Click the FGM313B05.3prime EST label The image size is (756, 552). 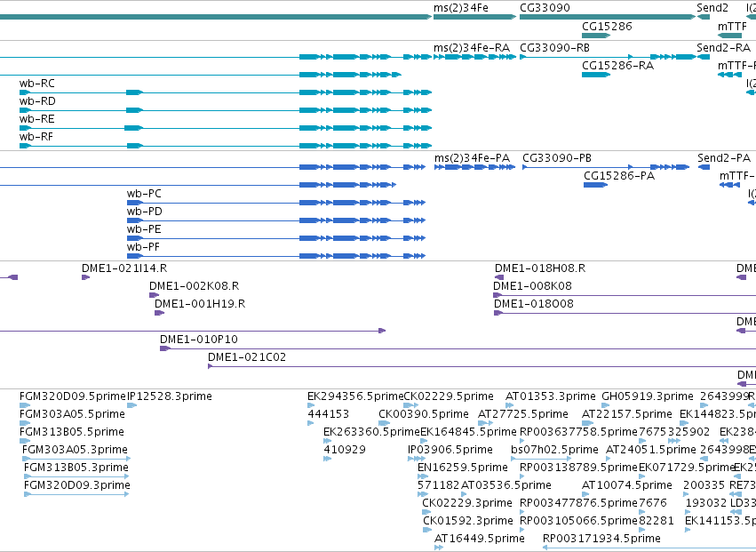(76, 468)
